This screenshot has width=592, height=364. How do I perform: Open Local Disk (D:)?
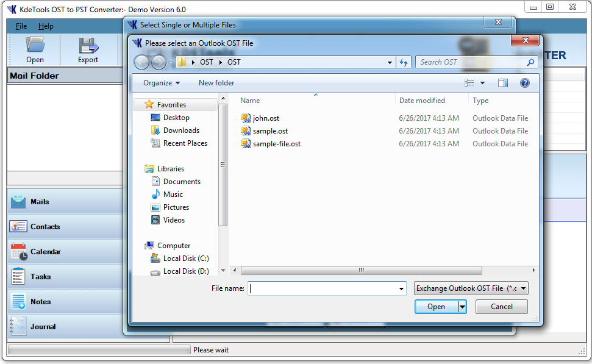coord(186,271)
